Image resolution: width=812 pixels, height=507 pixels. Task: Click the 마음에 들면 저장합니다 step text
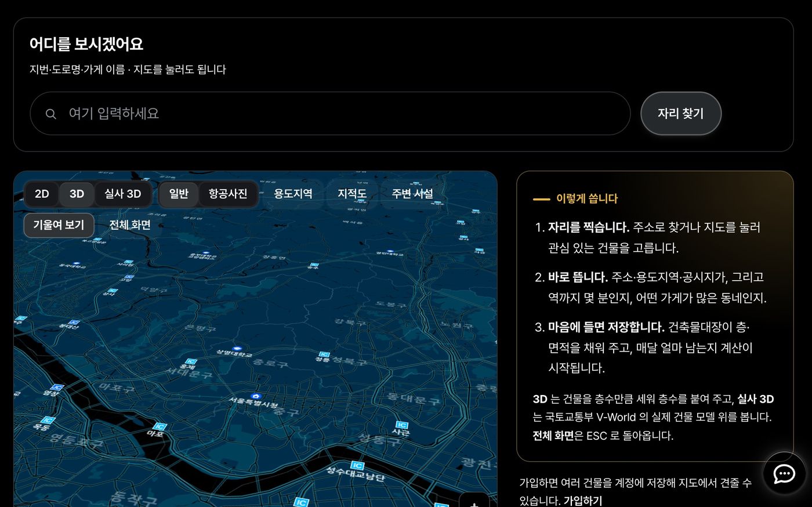pos(606,327)
